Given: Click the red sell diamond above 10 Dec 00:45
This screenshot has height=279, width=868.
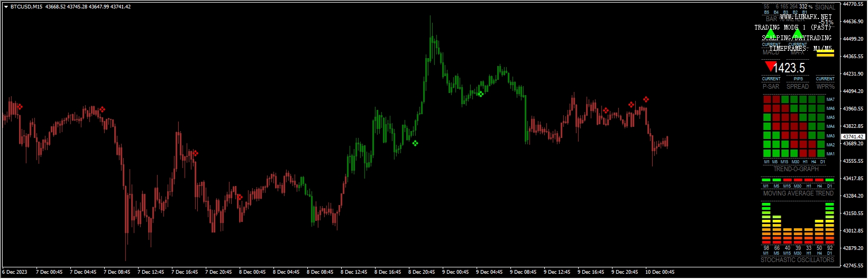Looking at the screenshot, I should [646, 99].
